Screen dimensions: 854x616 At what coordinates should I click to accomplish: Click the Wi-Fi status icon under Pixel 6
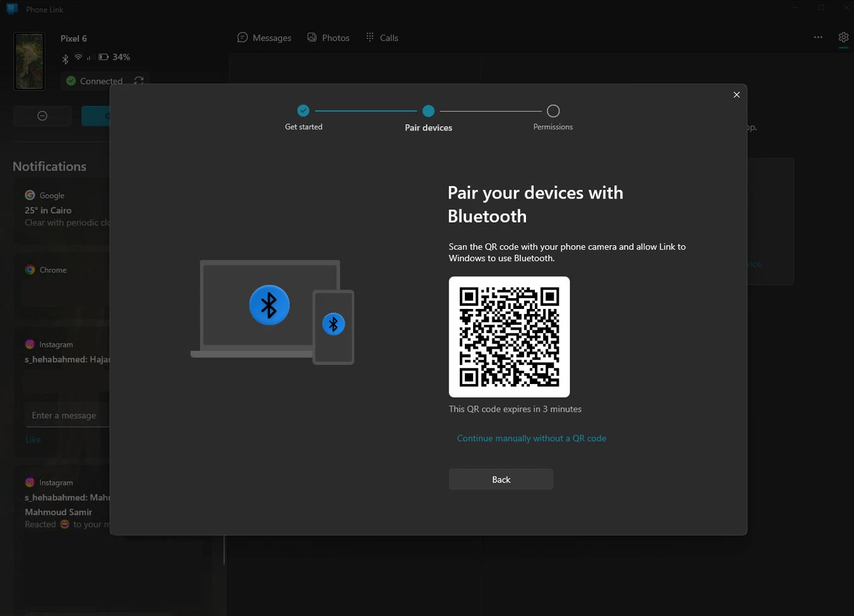coord(78,57)
